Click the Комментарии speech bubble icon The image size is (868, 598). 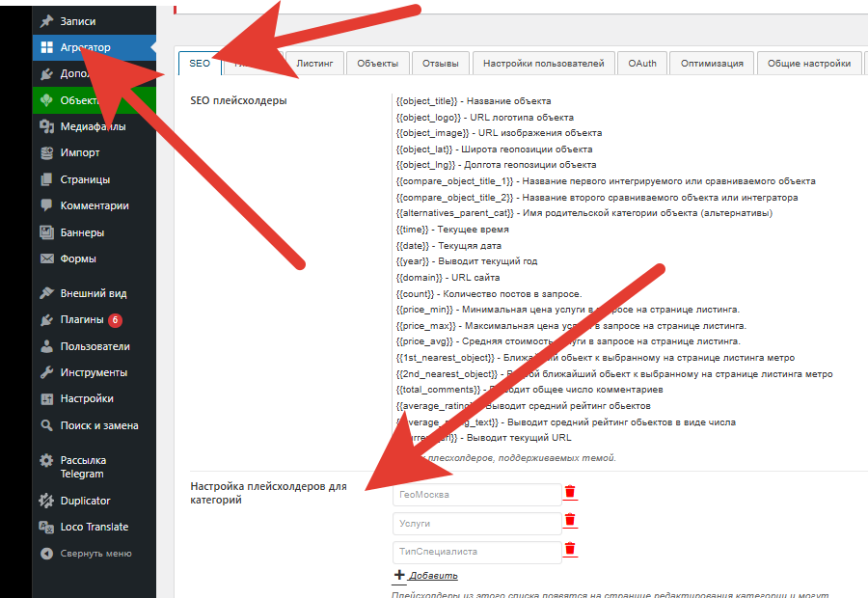click(x=46, y=205)
